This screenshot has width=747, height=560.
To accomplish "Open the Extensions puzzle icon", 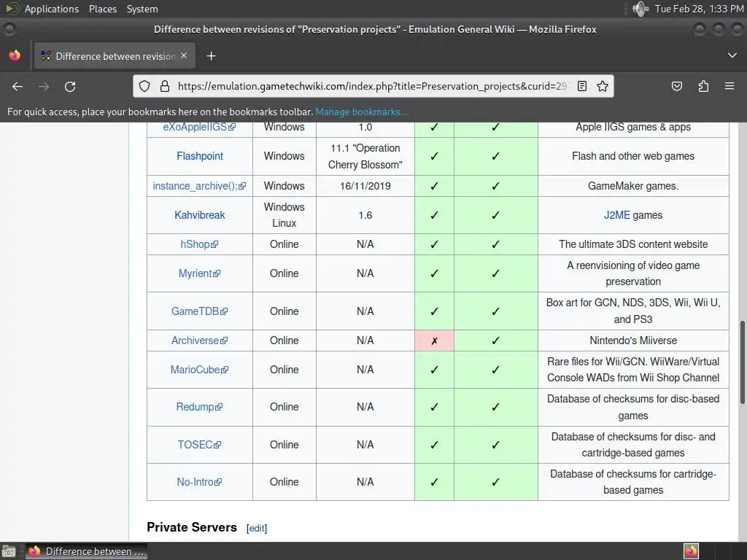I will 703,86.
